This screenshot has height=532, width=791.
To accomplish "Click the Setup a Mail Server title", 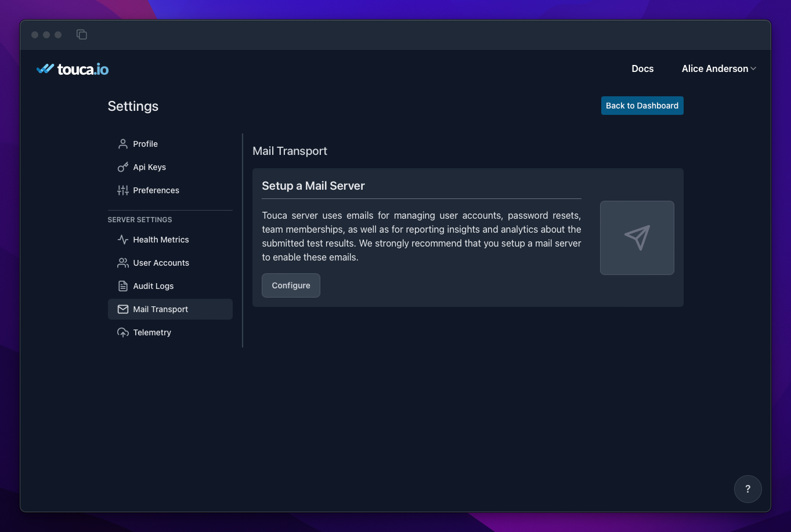I will point(313,186).
